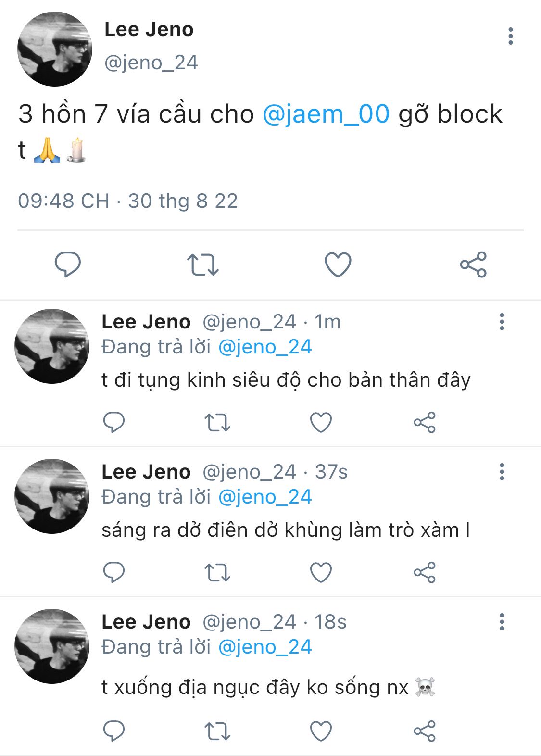Open @jeno_24 link in the 37s reply

pos(265,497)
